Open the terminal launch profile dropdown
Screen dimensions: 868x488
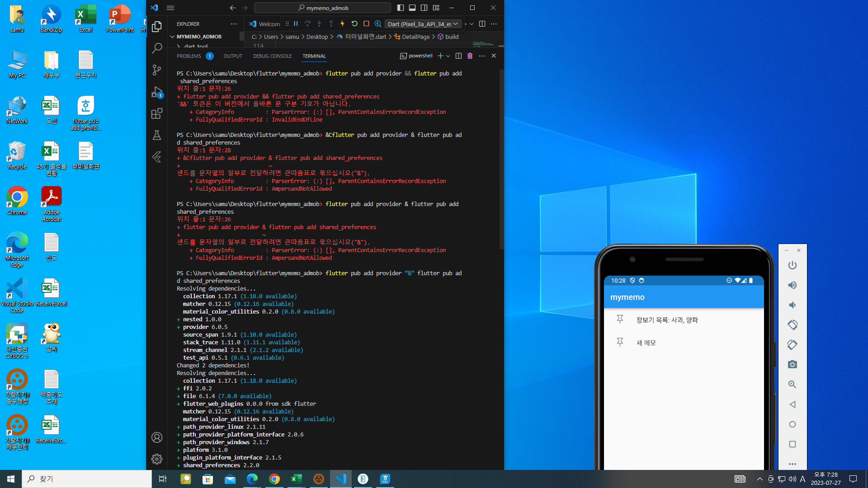click(448, 56)
